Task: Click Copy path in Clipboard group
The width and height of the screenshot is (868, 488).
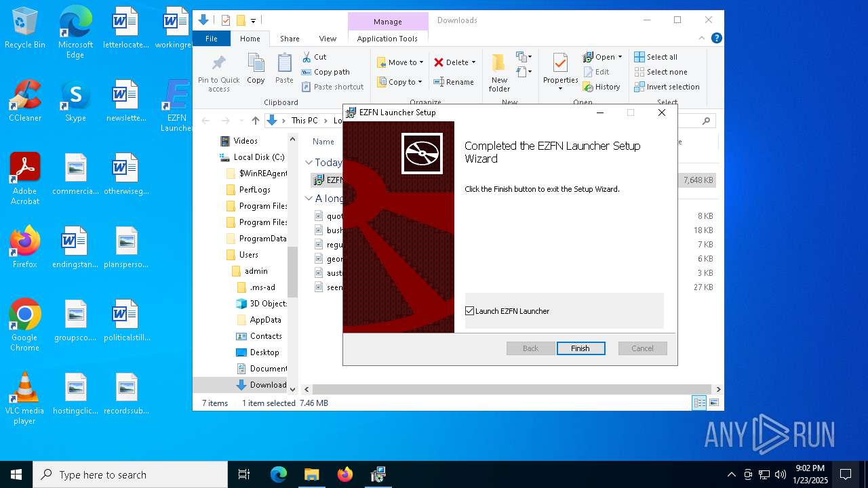Action: [x=325, y=72]
